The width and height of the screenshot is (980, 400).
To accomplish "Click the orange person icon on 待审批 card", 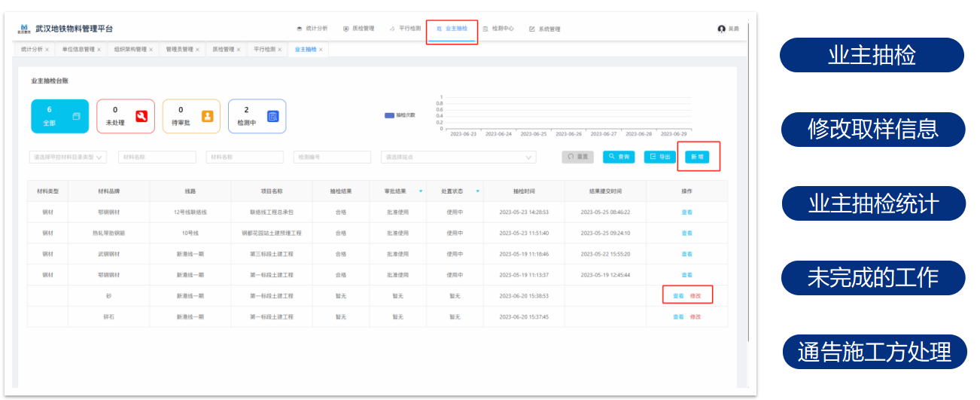I will point(207,117).
